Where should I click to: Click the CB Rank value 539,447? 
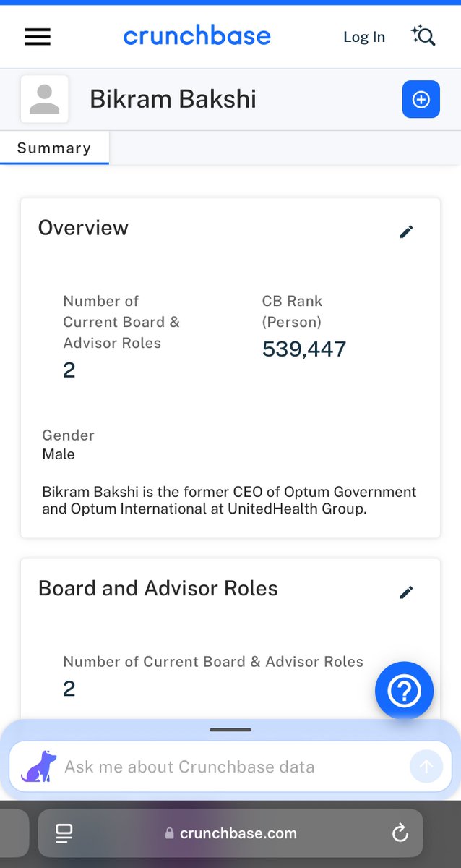(304, 349)
